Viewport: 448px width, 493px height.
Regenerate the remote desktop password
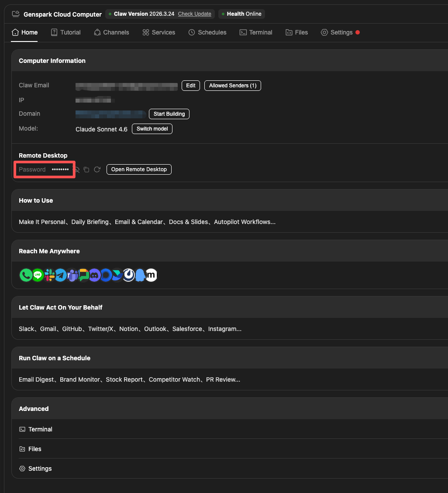[97, 169]
